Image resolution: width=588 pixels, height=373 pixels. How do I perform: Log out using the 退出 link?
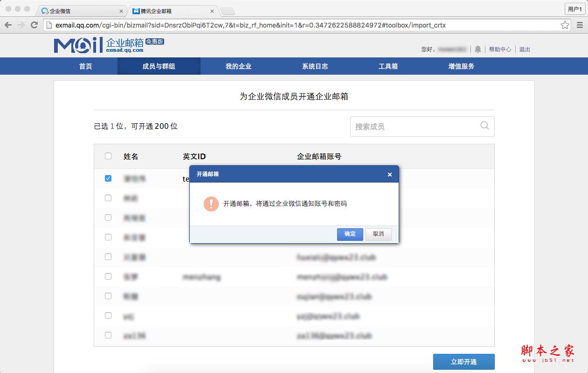pos(524,49)
